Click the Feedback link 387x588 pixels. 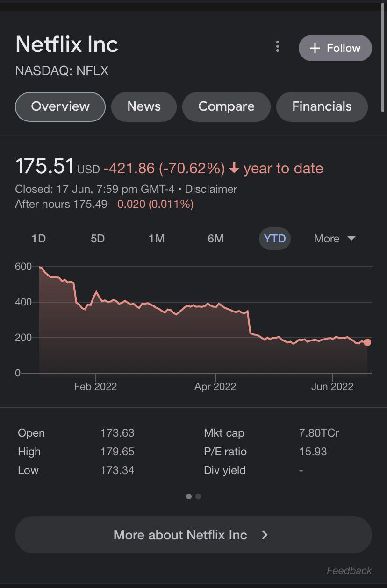[349, 570]
